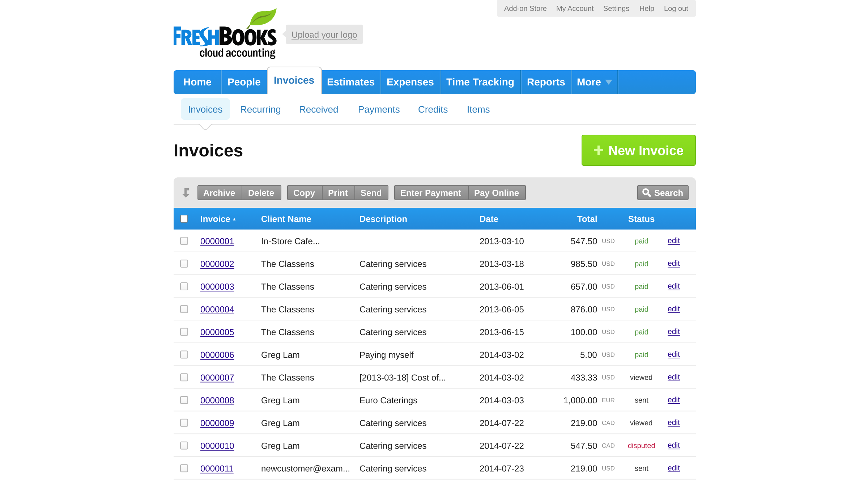868x488 pixels.
Task: Click the bulk action down arrow icon
Action: [186, 193]
